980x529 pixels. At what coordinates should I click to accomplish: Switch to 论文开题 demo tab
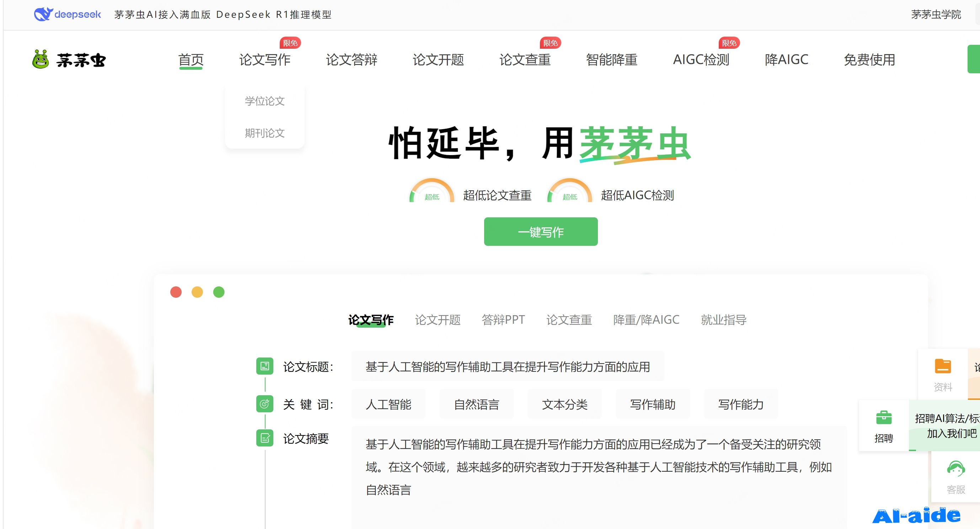coord(438,319)
